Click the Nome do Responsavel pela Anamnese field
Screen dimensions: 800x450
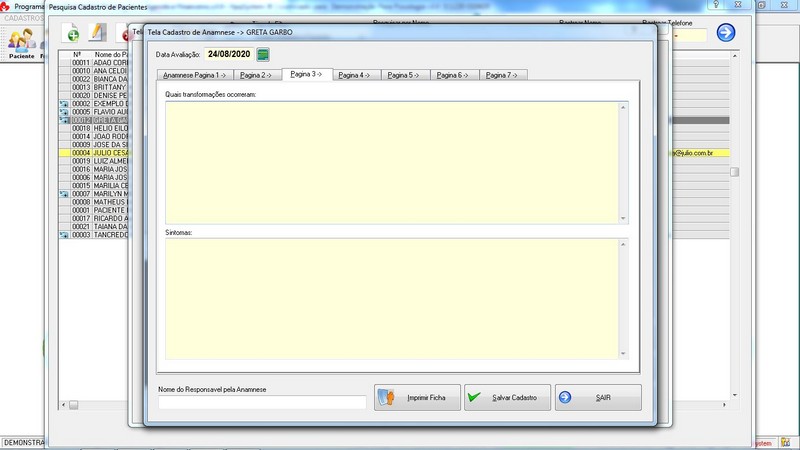click(262, 402)
